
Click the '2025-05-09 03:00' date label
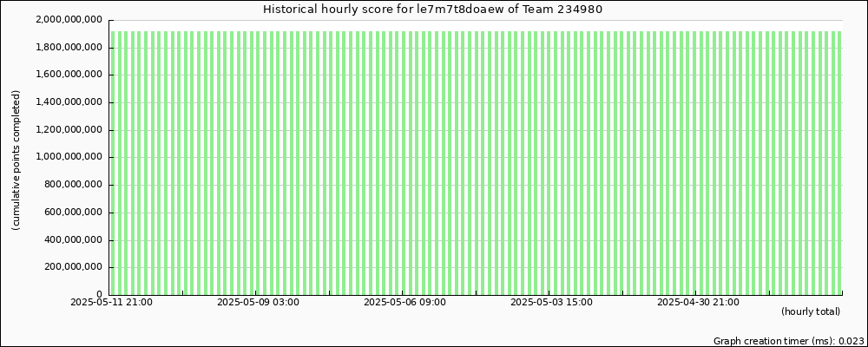pyautogui.click(x=259, y=302)
